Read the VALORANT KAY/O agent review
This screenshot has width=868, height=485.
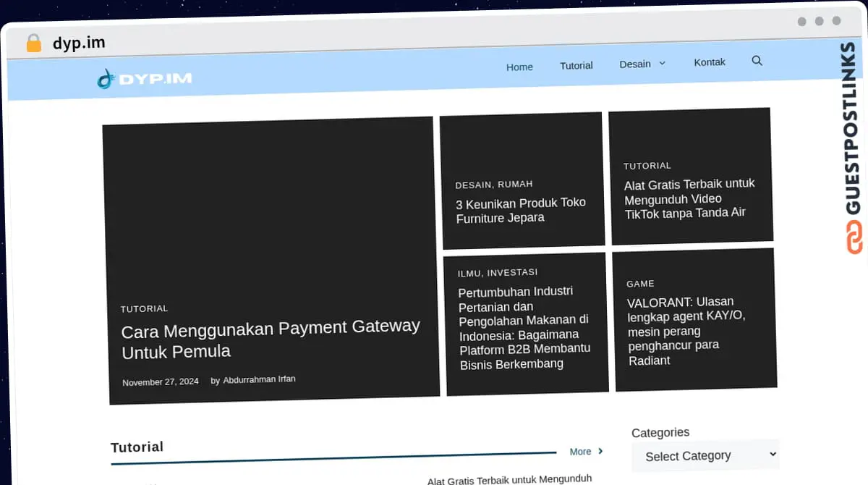tap(686, 331)
